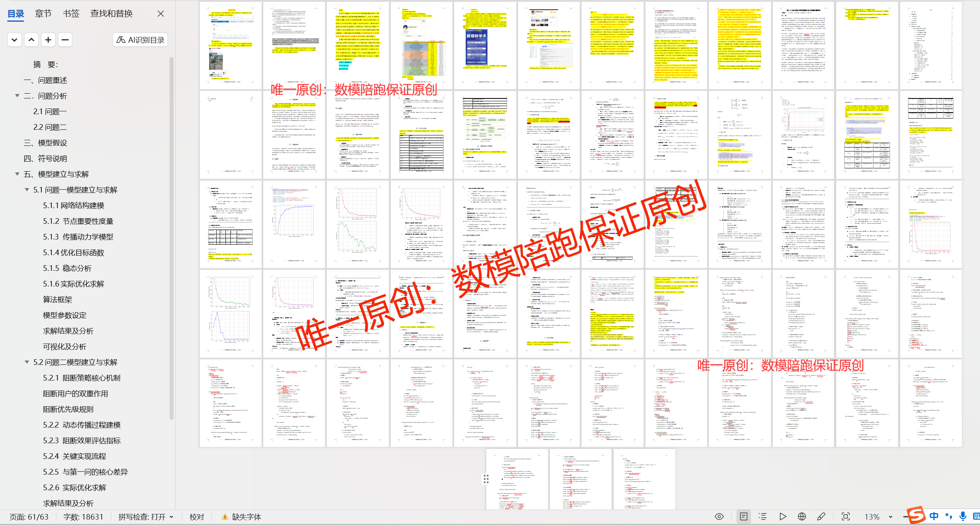Click the plus icon to promote outline level

(48, 40)
